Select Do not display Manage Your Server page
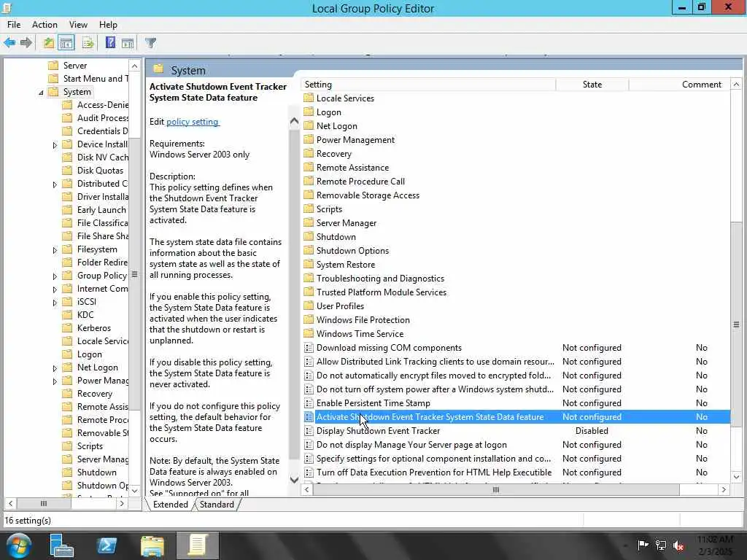The image size is (747, 560). (517, 444)
